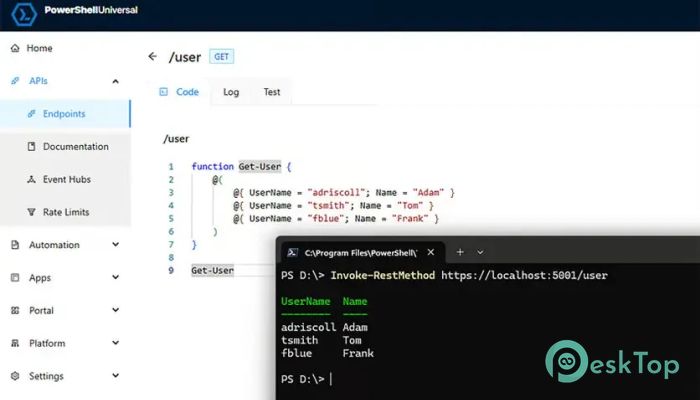Expand the Automation section chevron
Viewport: 700px width, 400px height.
[116, 245]
